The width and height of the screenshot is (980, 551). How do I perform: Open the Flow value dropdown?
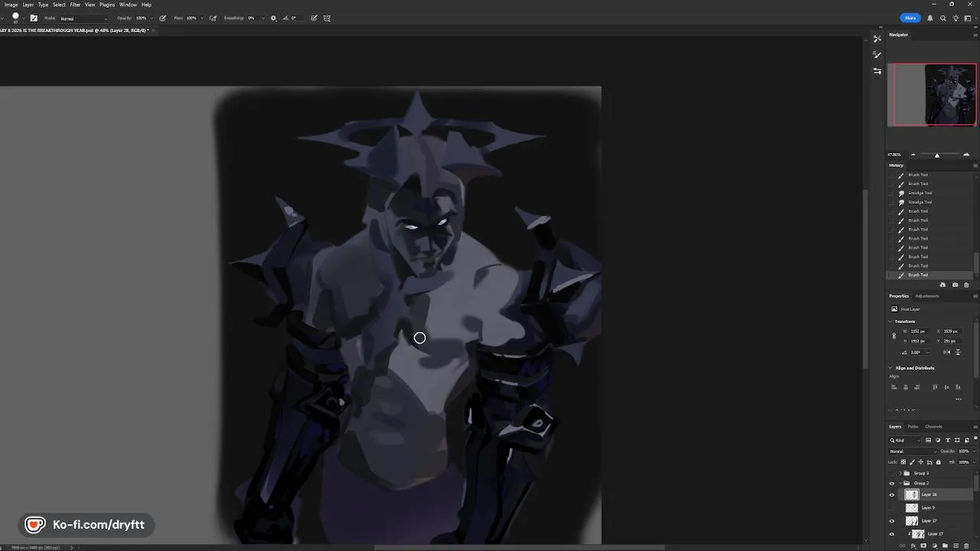(202, 18)
